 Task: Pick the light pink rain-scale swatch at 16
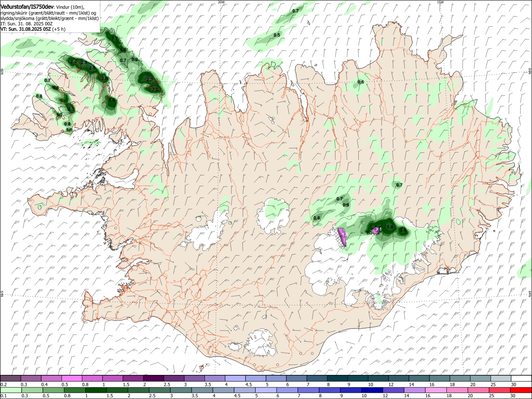[x=435, y=390]
